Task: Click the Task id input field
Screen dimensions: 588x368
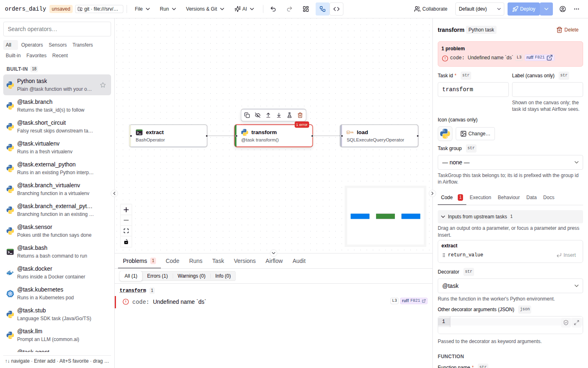Action: (x=473, y=90)
